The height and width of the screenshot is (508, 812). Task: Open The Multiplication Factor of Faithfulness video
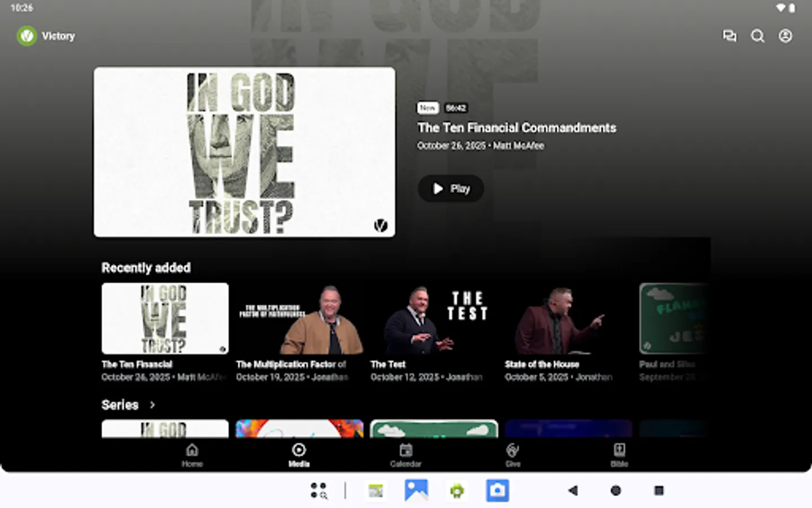tap(299, 318)
